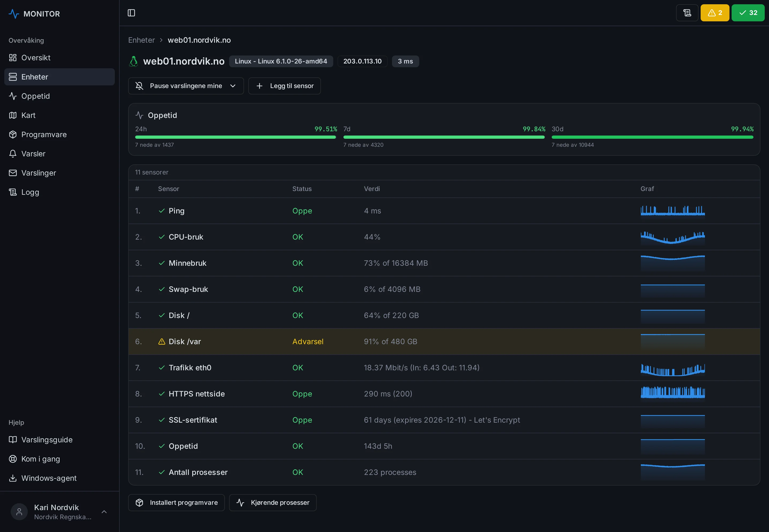Click Legg til sensor button

click(284, 86)
